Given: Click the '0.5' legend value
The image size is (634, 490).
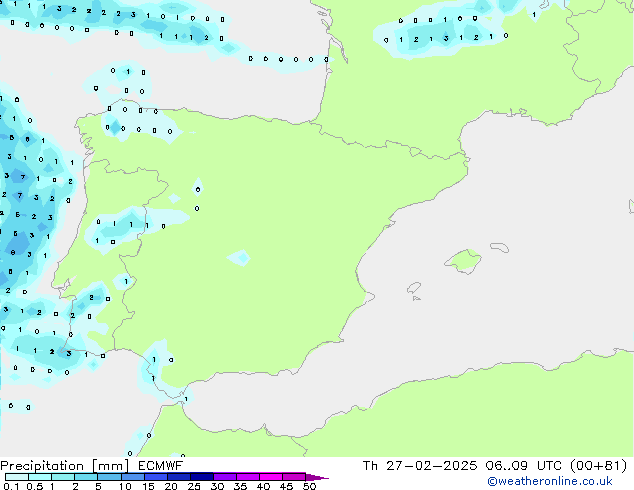Looking at the screenshot, I should [35, 486].
